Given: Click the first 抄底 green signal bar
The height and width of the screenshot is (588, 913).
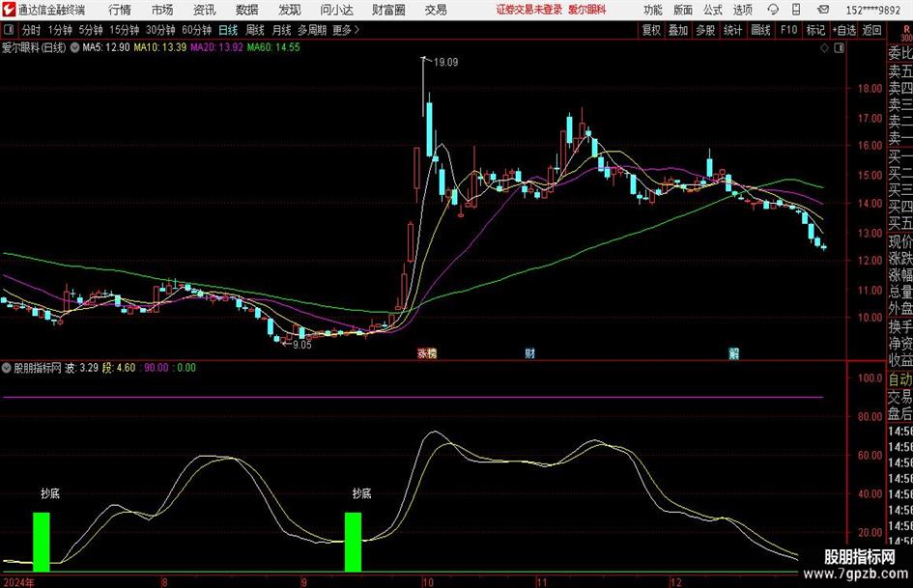Looking at the screenshot, I should coord(42,542).
